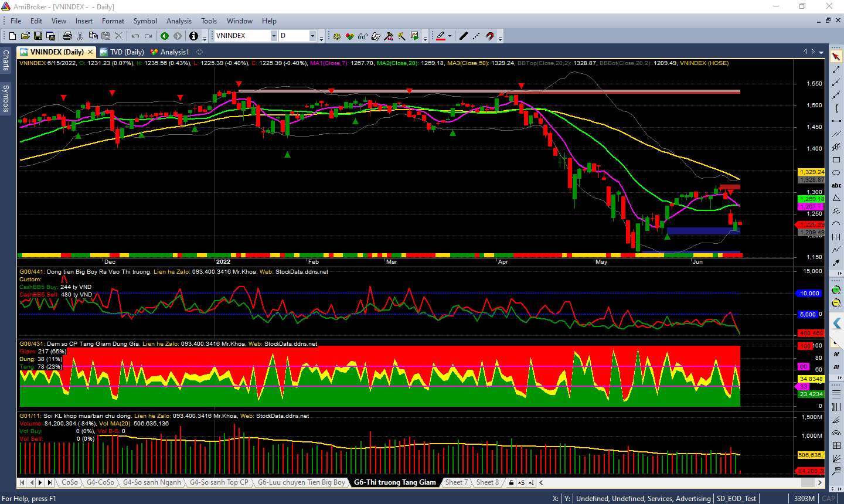Viewport: 844px width, 504px height.
Task: Click the yellow zoom-out magnifier
Action: coord(836,303)
